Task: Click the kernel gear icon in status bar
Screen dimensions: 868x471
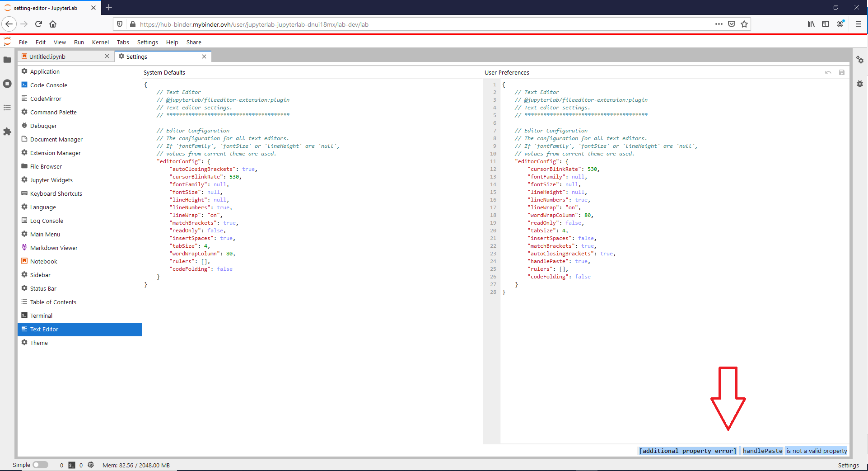Action: pos(91,465)
